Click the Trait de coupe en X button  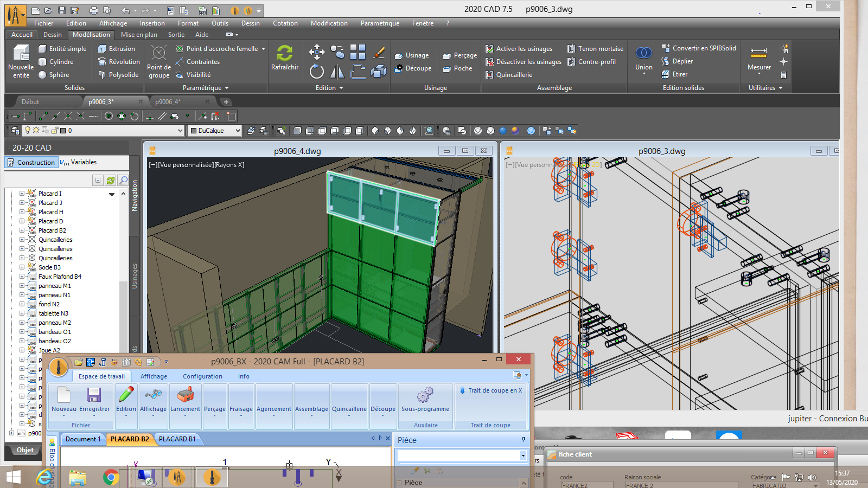point(490,390)
